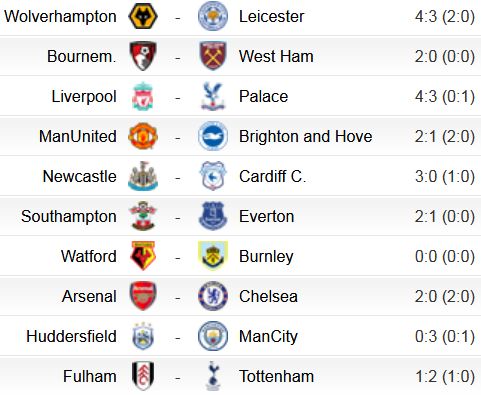Viewport: 481px width, 395px height.
Task: Click the Tottenham cockerel crest
Action: pos(213,376)
